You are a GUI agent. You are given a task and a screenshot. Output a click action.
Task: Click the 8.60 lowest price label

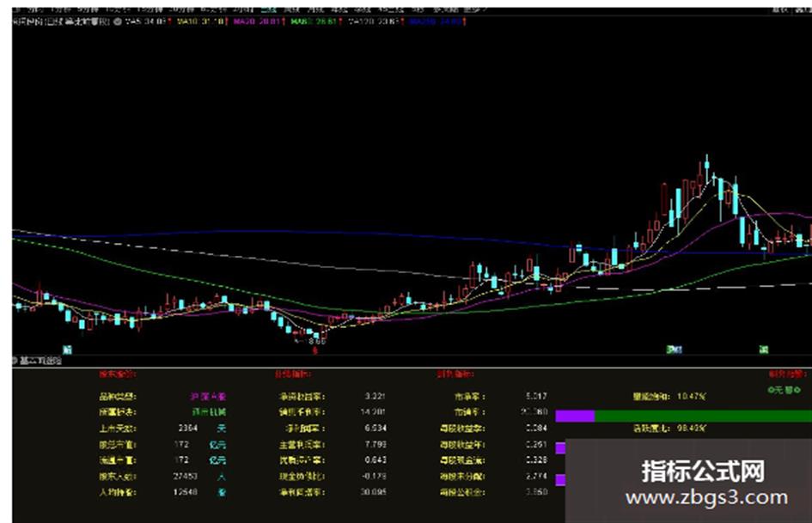click(x=317, y=341)
